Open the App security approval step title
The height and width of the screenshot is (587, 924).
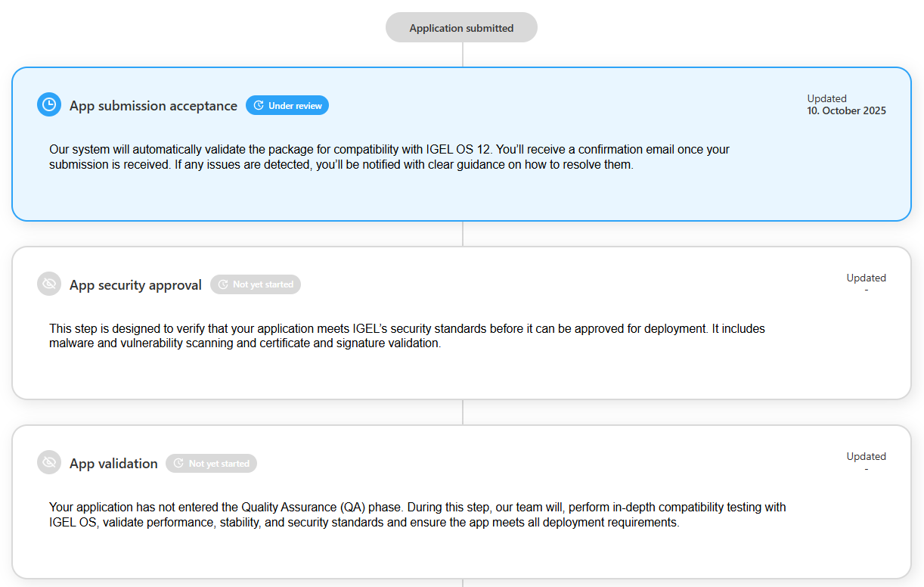tap(135, 285)
